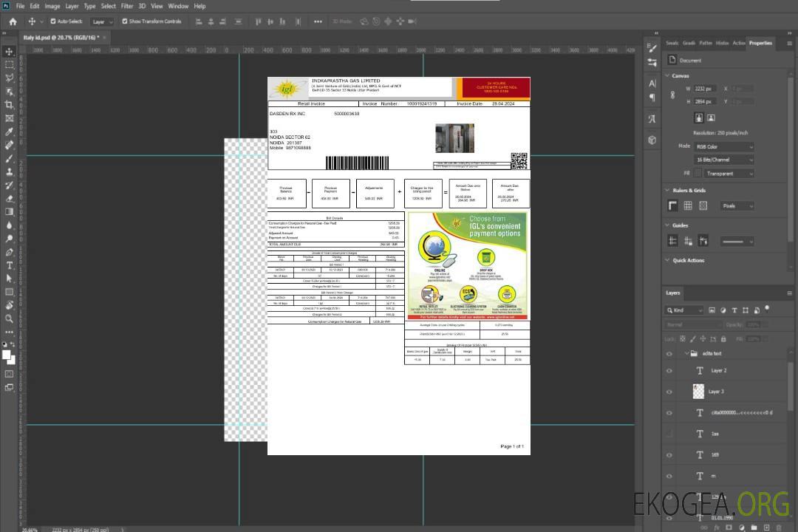Uncheck the Auto-Select checkbox
Screen dimensions: 798x532
point(53,21)
